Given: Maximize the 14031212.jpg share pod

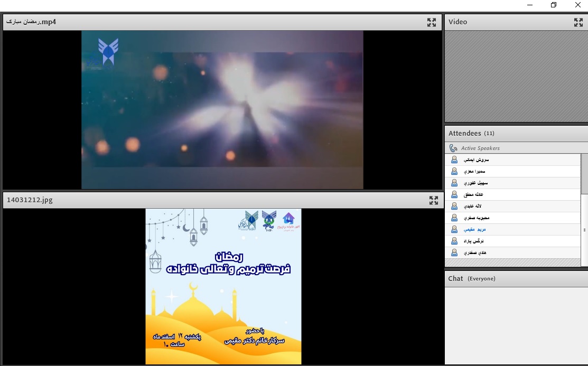Looking at the screenshot, I should click(x=433, y=200).
